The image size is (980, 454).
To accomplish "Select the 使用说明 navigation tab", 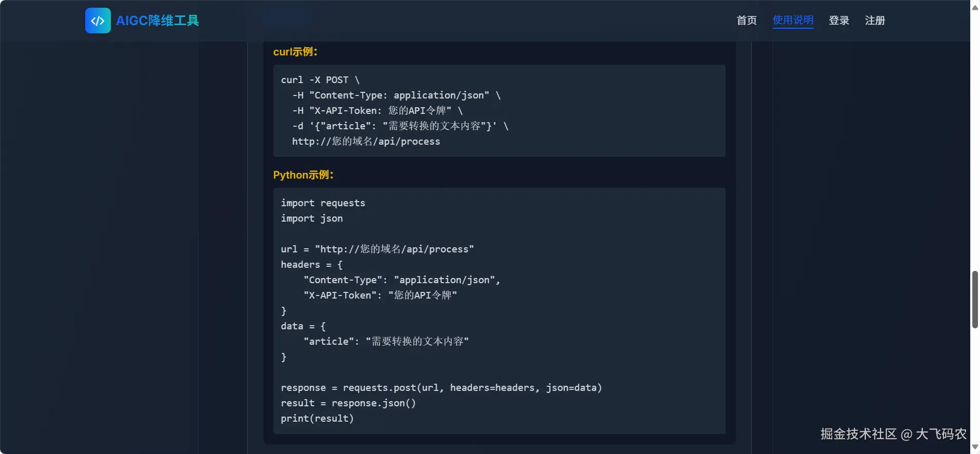I will pos(793,21).
